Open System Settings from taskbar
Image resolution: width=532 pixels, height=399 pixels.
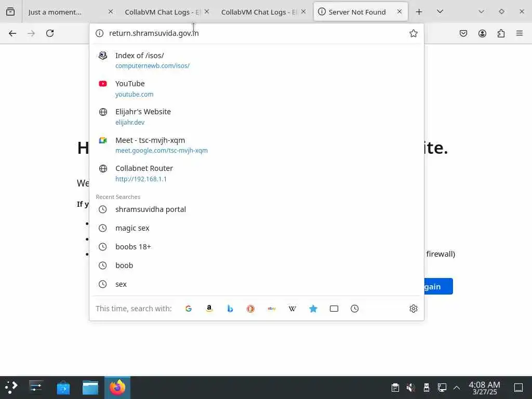click(x=36, y=388)
